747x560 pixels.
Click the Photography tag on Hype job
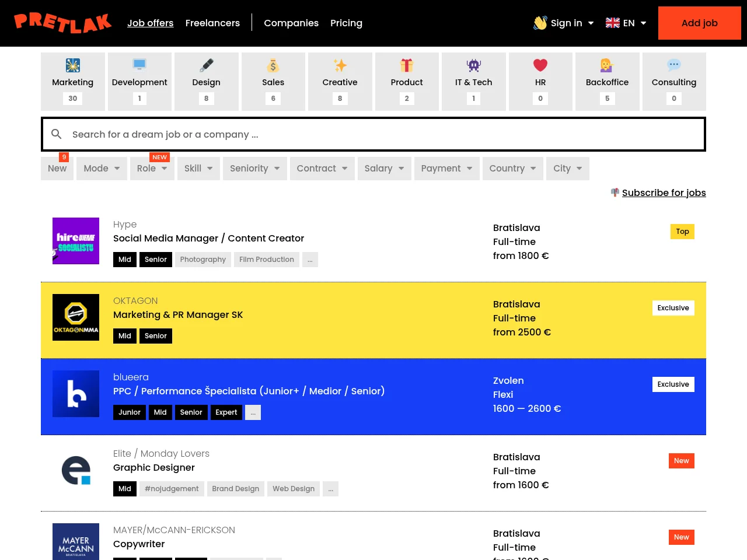click(203, 260)
